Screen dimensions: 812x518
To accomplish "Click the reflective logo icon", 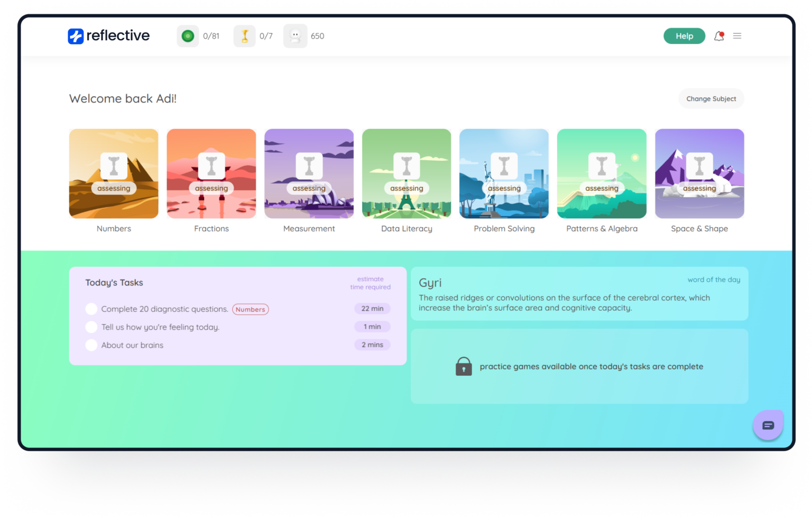I will pos(76,36).
